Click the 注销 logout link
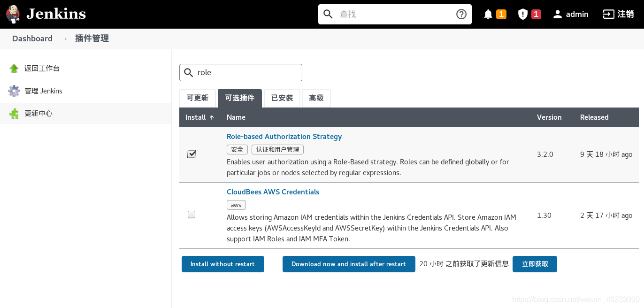 626,14
